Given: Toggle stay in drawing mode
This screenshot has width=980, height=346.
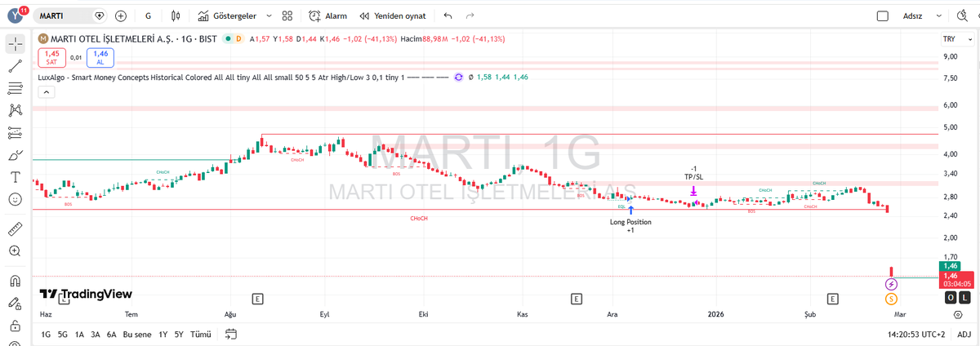Looking at the screenshot, I should 15,304.
